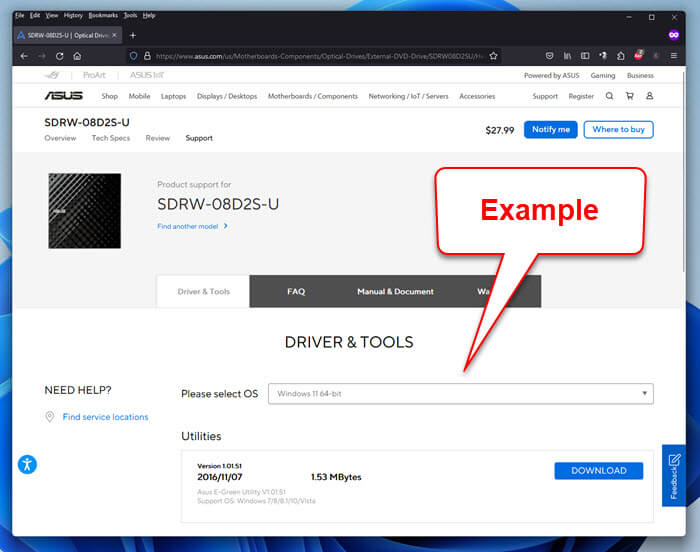
Task: Click the site padlock icon
Action: pyautogui.click(x=147, y=56)
